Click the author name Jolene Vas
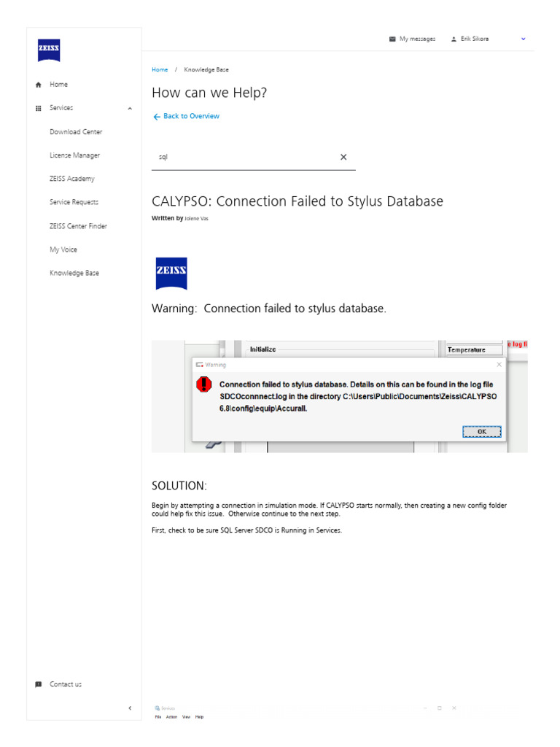This screenshot has width=560, height=747. [x=196, y=219]
